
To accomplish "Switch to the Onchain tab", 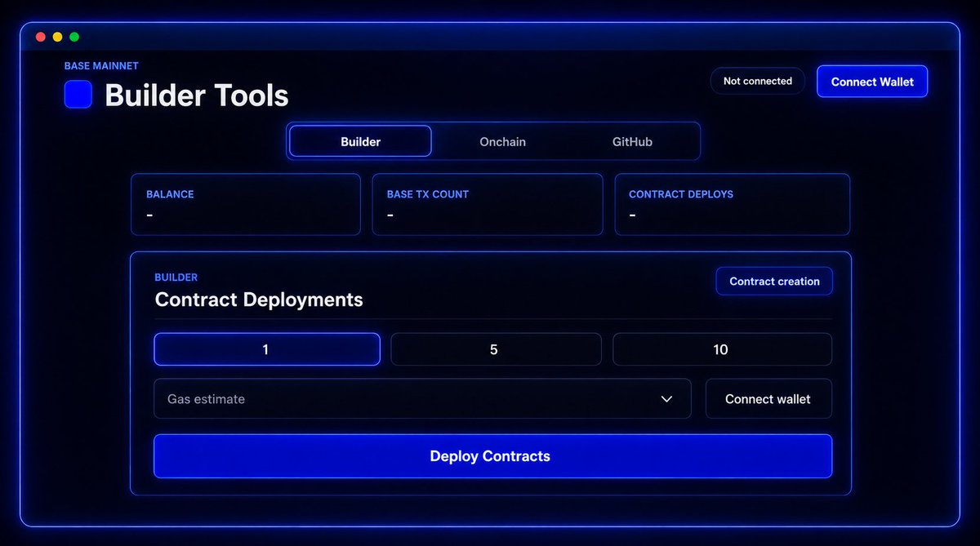I will pos(502,141).
